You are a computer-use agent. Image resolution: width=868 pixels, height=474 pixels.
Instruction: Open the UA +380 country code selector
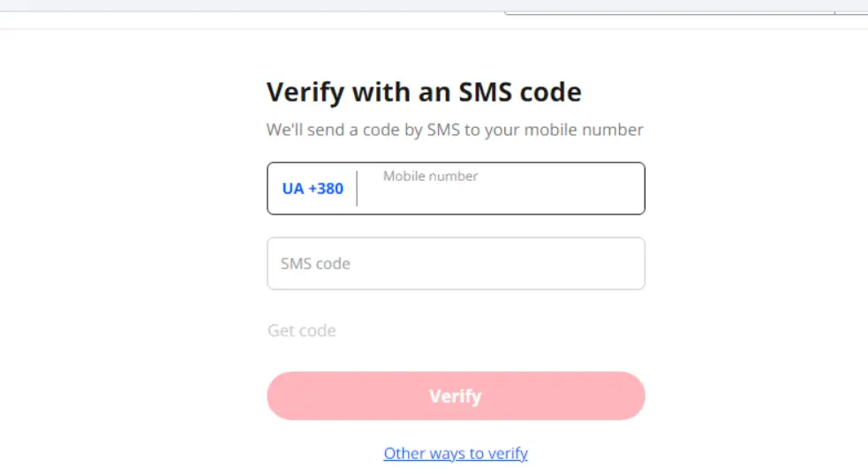click(x=313, y=189)
